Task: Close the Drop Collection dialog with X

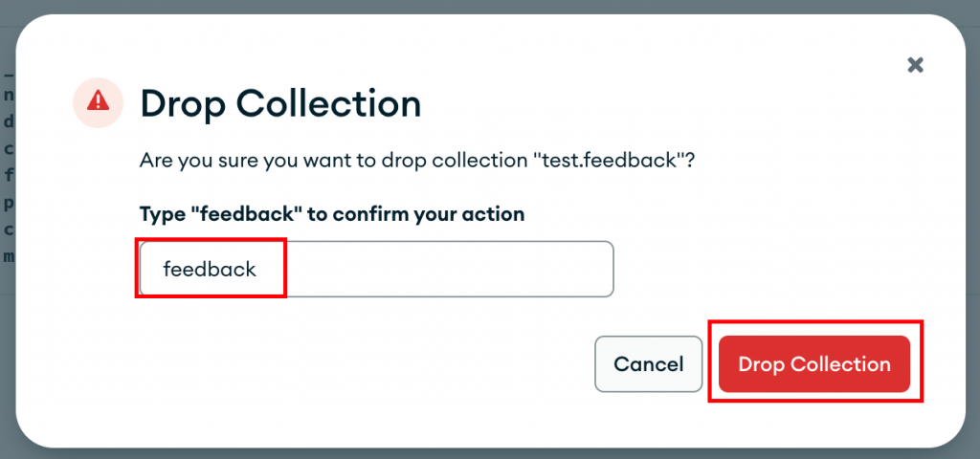Action: [x=915, y=65]
